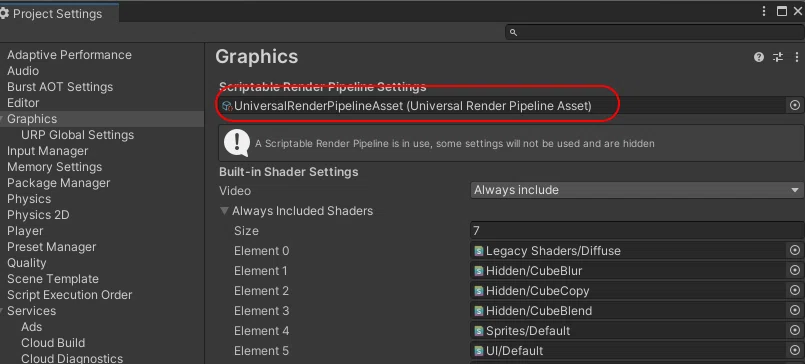Open Cloud Diagnostics under Services
Viewport: 805px width, 364px height.
[x=72, y=358]
